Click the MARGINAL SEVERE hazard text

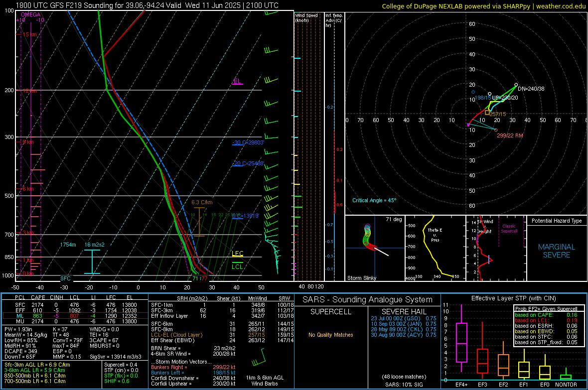[x=557, y=251]
